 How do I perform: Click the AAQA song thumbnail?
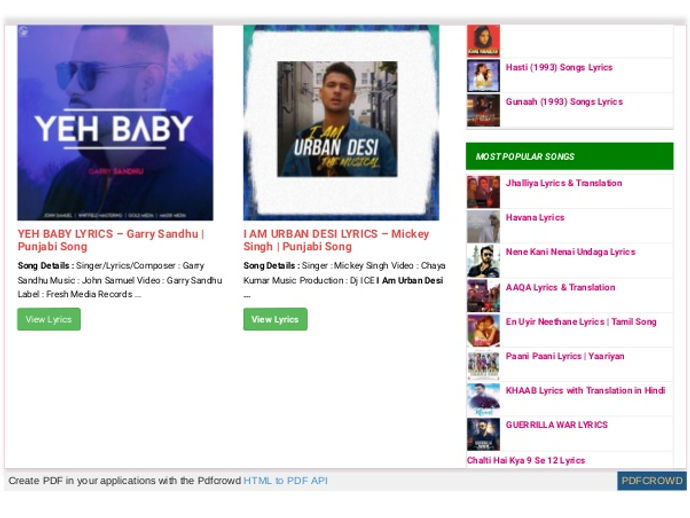coord(483,296)
